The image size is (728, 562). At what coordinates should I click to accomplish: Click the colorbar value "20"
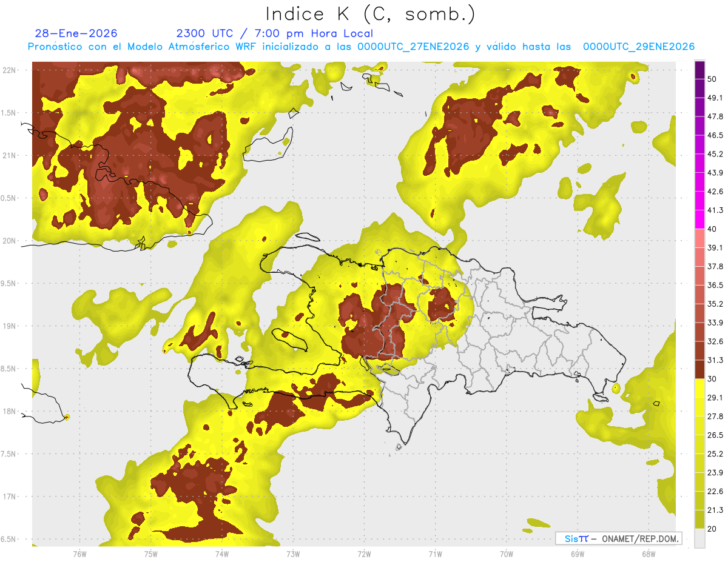tap(712, 529)
